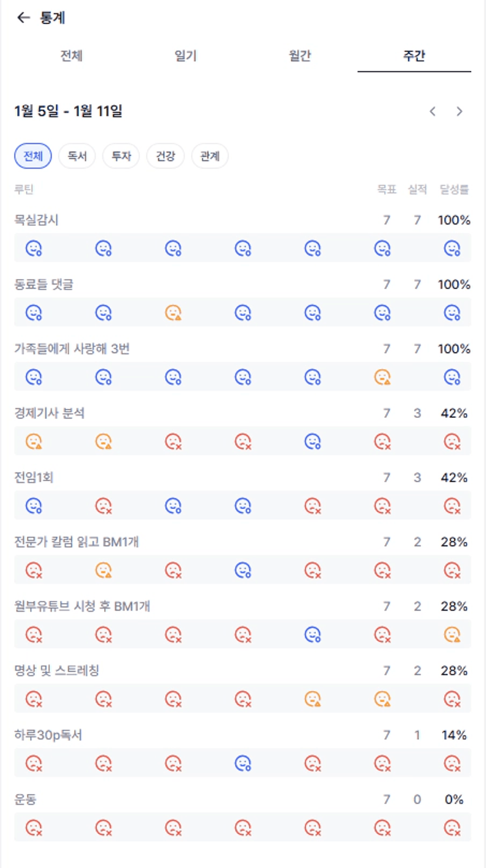486x868 pixels.
Task: Filter routines by 관계 category
Action: 210,156
